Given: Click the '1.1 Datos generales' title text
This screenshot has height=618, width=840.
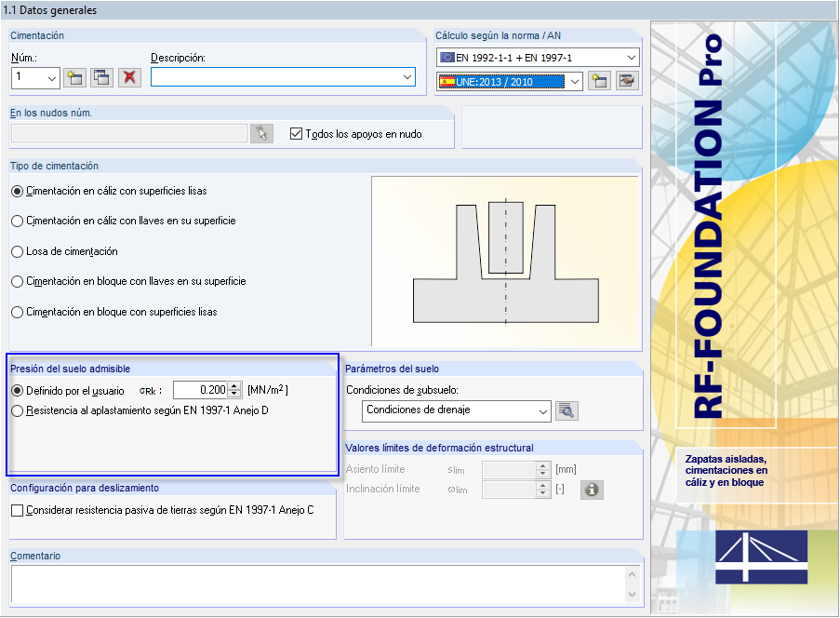Looking at the screenshot, I should coord(50,10).
